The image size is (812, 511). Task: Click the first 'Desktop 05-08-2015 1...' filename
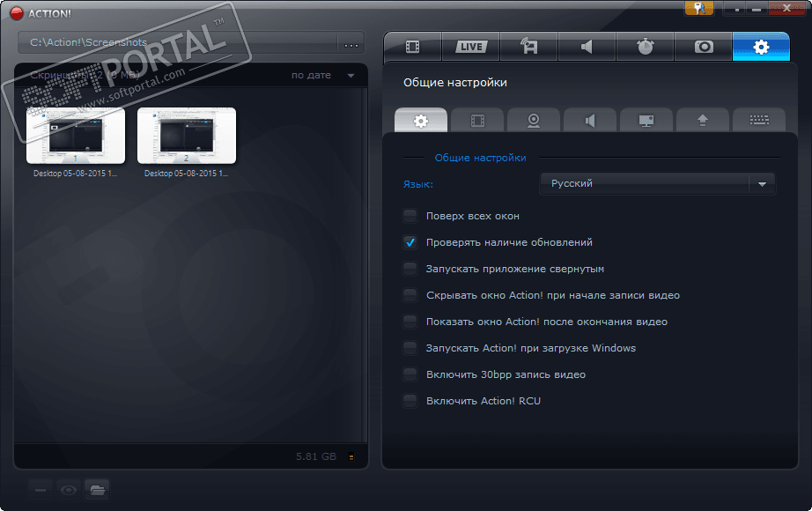pyautogui.click(x=75, y=173)
